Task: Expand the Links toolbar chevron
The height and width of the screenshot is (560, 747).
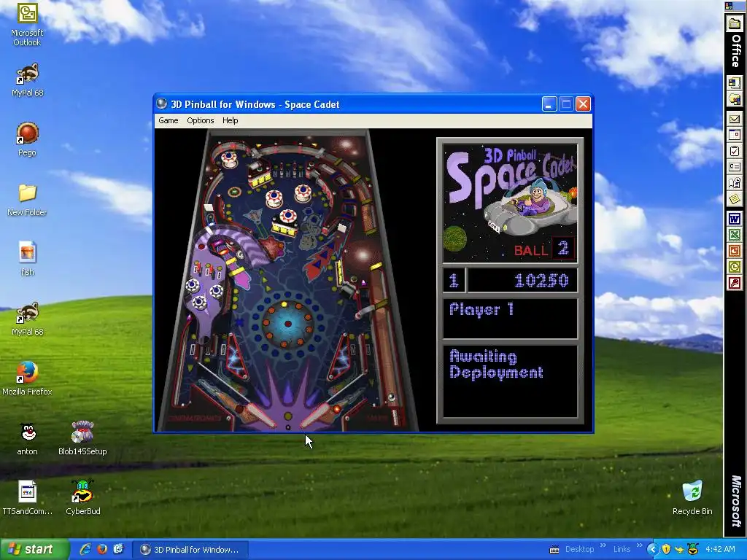Action: tap(639, 545)
